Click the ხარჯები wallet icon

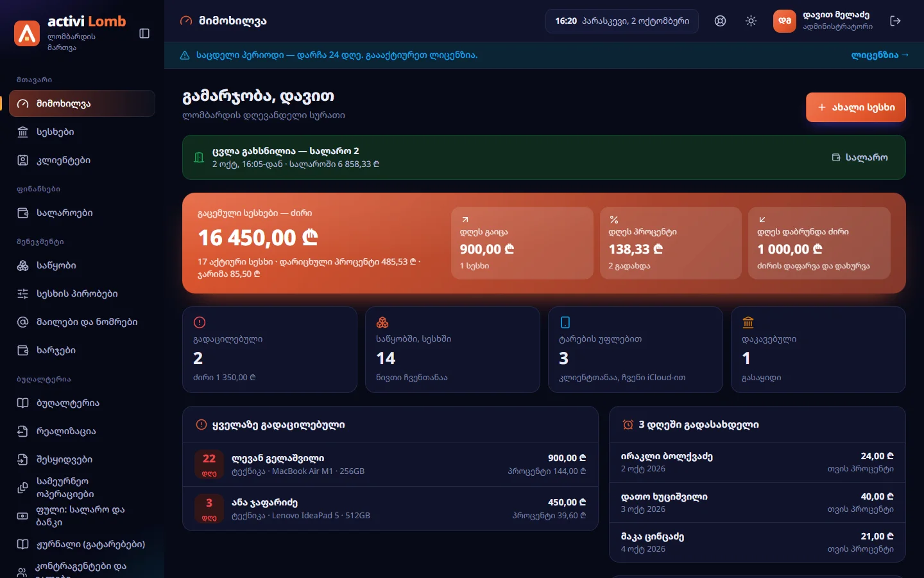coord(23,350)
